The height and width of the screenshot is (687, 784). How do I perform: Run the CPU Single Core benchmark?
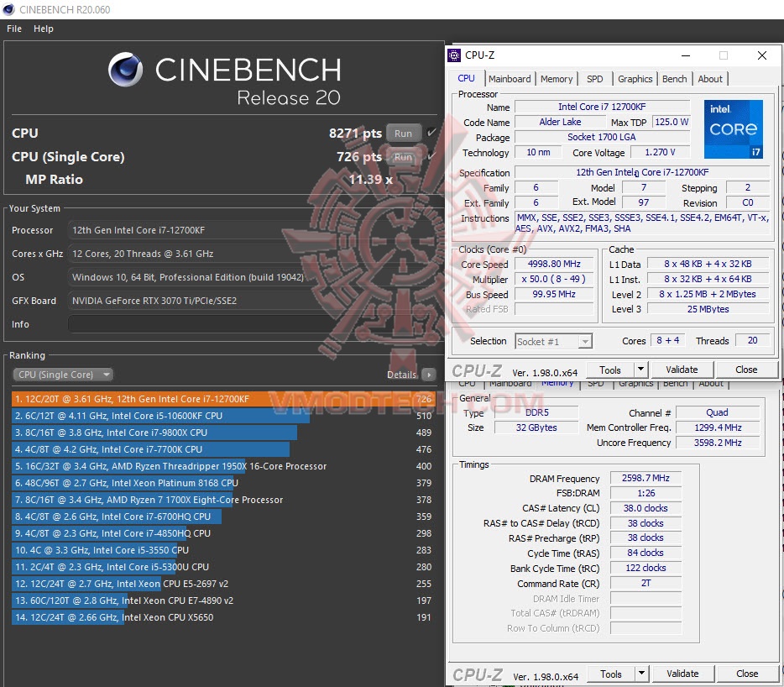[403, 156]
